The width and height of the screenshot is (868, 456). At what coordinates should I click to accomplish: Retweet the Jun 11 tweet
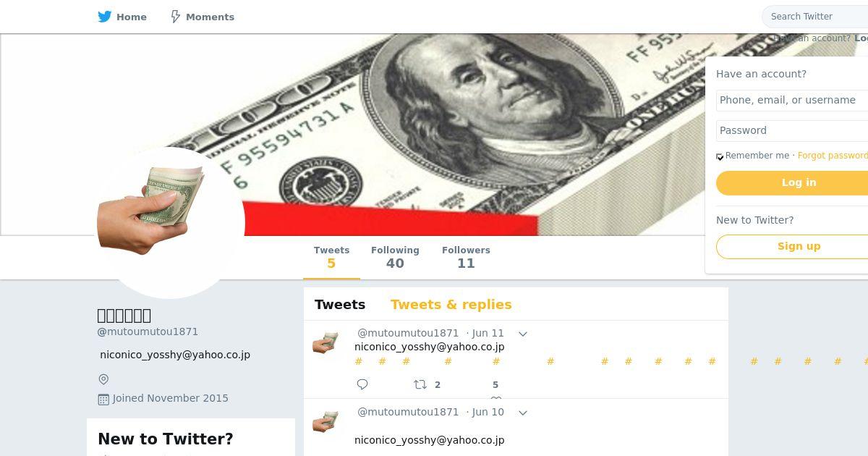click(420, 384)
